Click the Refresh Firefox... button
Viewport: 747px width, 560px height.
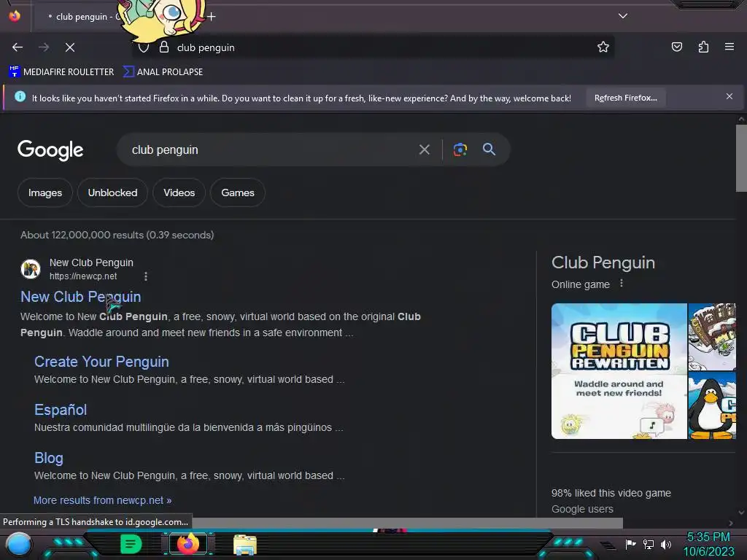tap(625, 98)
